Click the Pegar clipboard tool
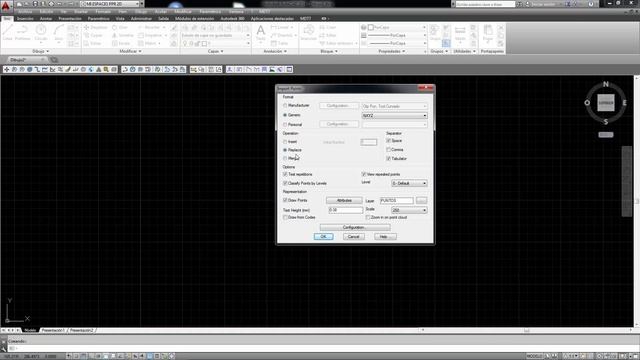This screenshot has width=640, height=360. 488,33
